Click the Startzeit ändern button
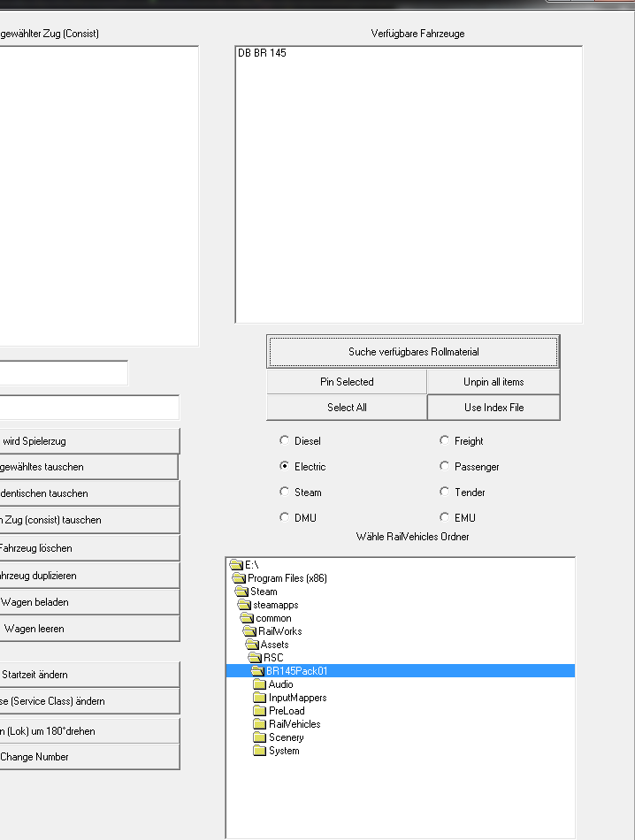 [x=89, y=675]
